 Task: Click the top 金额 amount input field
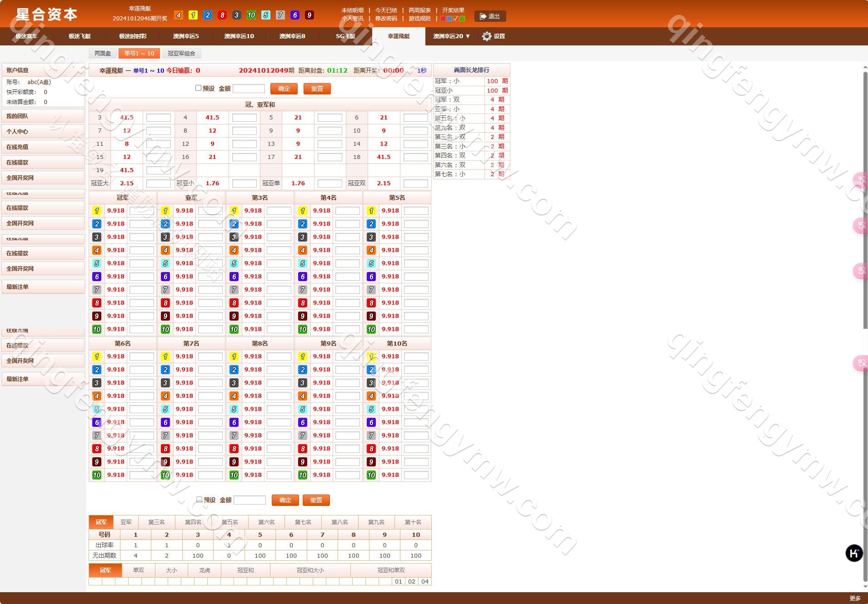249,89
